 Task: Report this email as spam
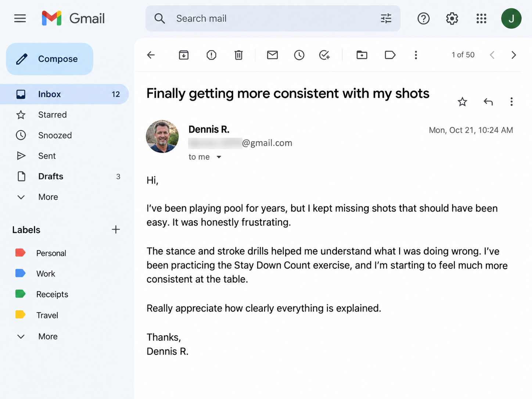coord(211,55)
